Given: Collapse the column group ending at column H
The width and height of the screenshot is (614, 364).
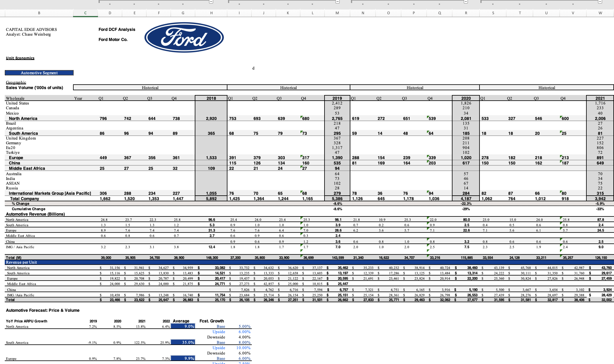Looking at the screenshot, I should pos(211,2).
